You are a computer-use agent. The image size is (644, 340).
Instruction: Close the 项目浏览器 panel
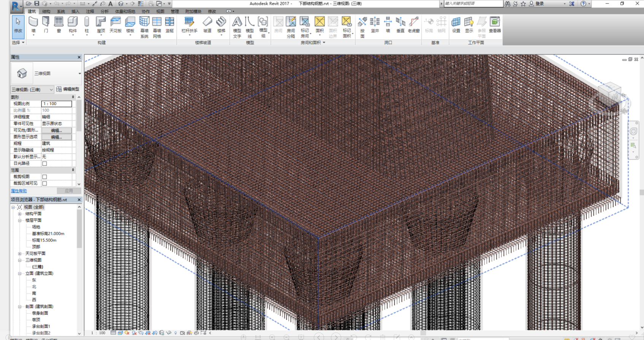pyautogui.click(x=79, y=200)
